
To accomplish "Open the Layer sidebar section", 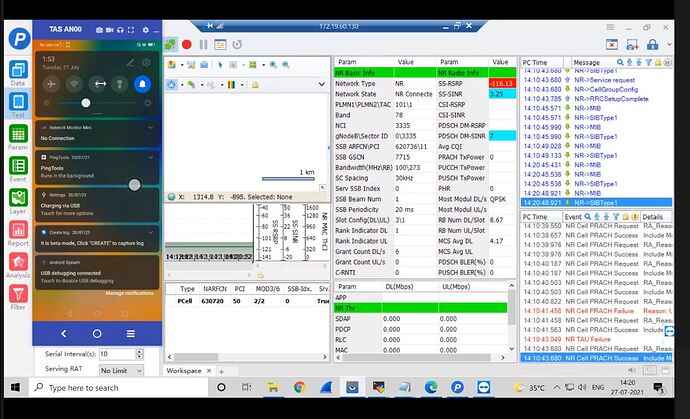I will [x=18, y=201].
